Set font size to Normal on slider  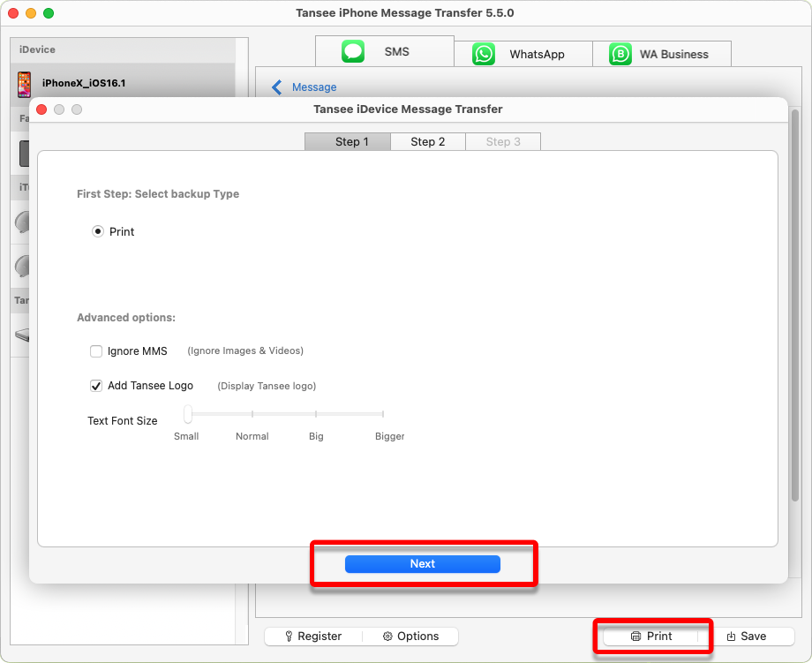coord(252,414)
